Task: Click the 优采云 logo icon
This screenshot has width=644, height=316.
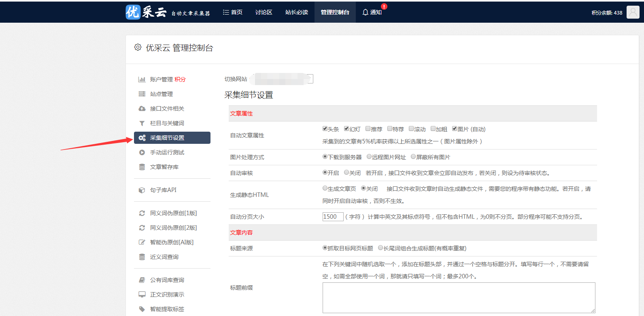Action: pos(133,12)
